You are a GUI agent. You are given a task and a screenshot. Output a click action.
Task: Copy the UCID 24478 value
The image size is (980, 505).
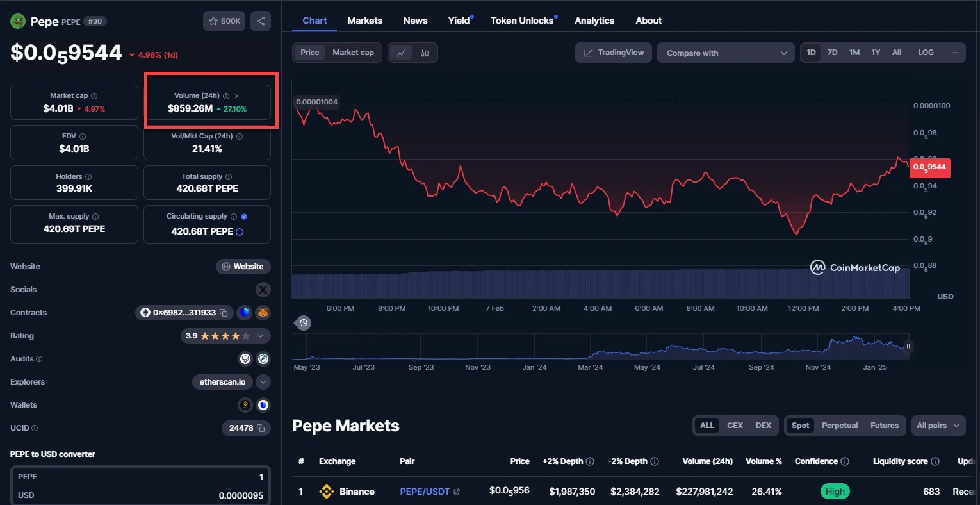(x=261, y=428)
